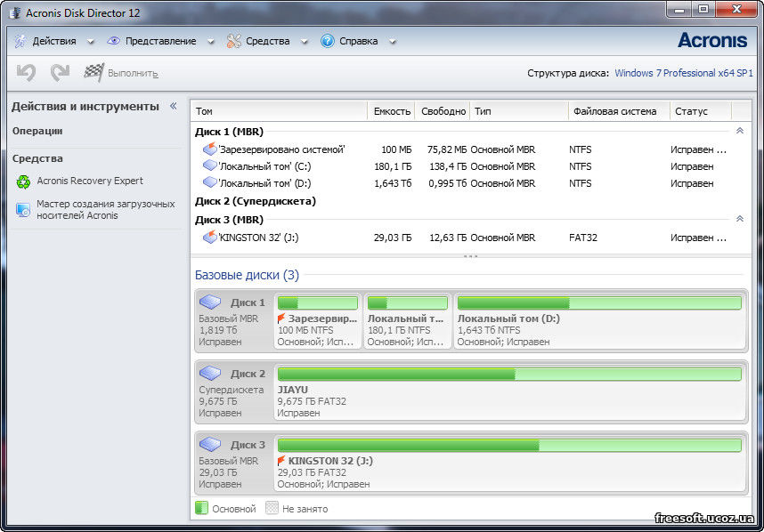Collapse the Диск 1 (MBR) group

click(740, 131)
